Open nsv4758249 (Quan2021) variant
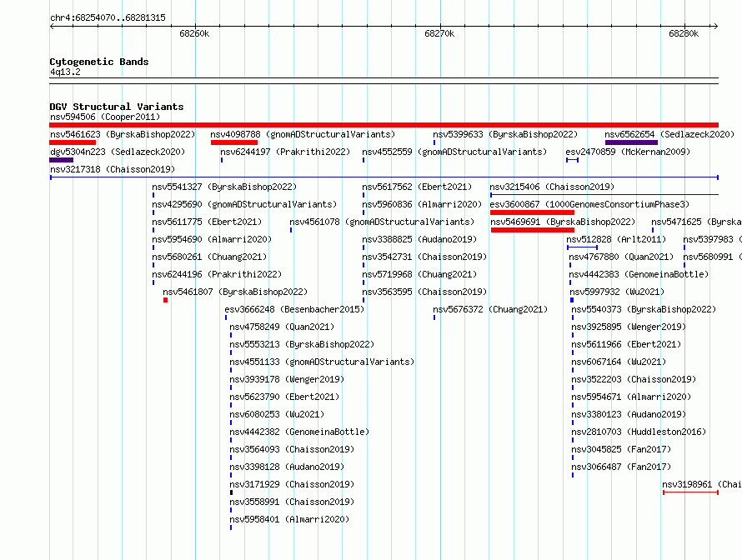 click(282, 327)
